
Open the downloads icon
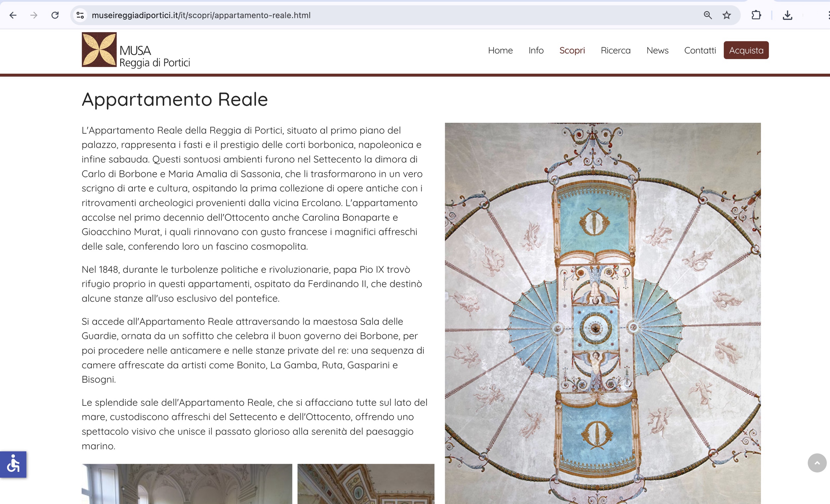click(x=787, y=15)
